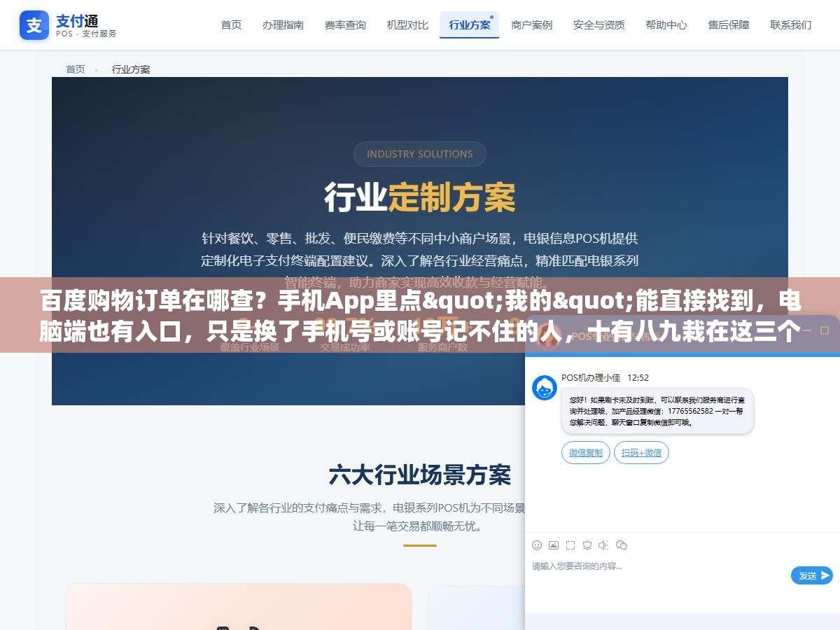Click the screenshot capture icon in chat
This screenshot has height=630, width=840.
tap(570, 545)
